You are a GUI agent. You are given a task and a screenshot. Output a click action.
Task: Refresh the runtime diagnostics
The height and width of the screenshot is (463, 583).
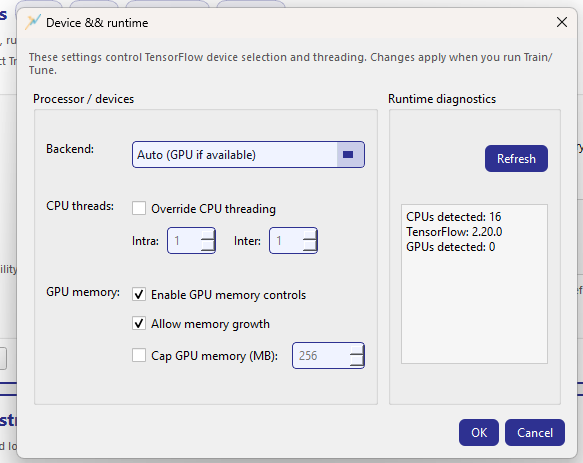[516, 158]
